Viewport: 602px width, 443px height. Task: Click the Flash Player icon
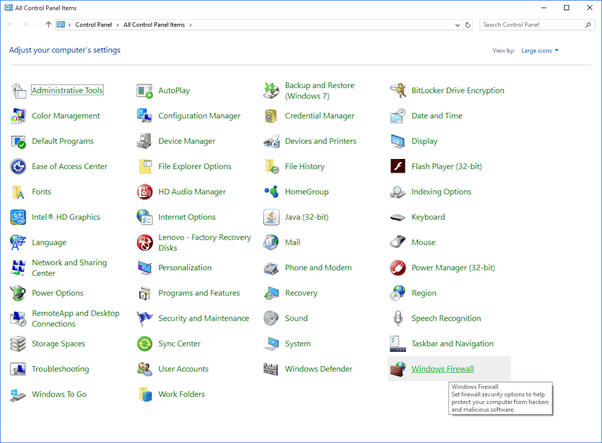click(x=398, y=167)
